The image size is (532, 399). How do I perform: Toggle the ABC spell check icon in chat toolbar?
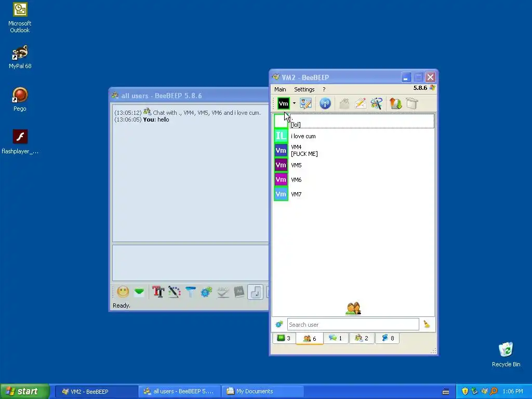(222, 292)
